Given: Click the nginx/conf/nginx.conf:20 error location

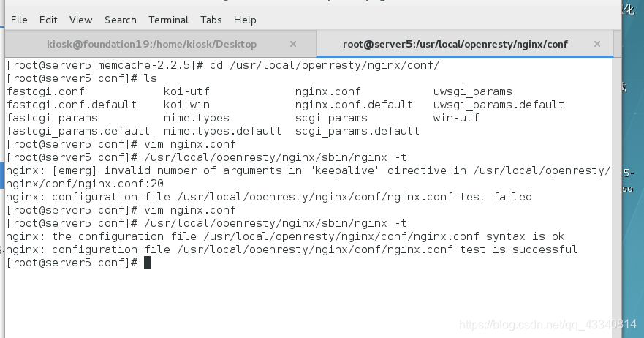Looking at the screenshot, I should pyautogui.click(x=85, y=184).
